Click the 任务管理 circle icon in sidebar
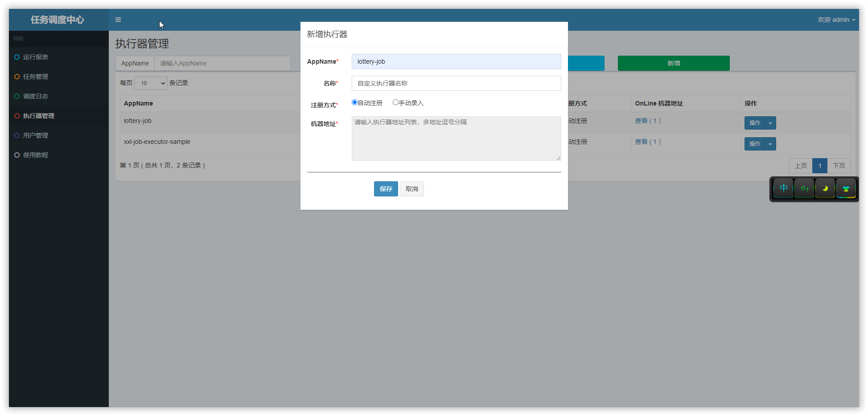Viewport: 868px width, 416px height. tap(17, 77)
